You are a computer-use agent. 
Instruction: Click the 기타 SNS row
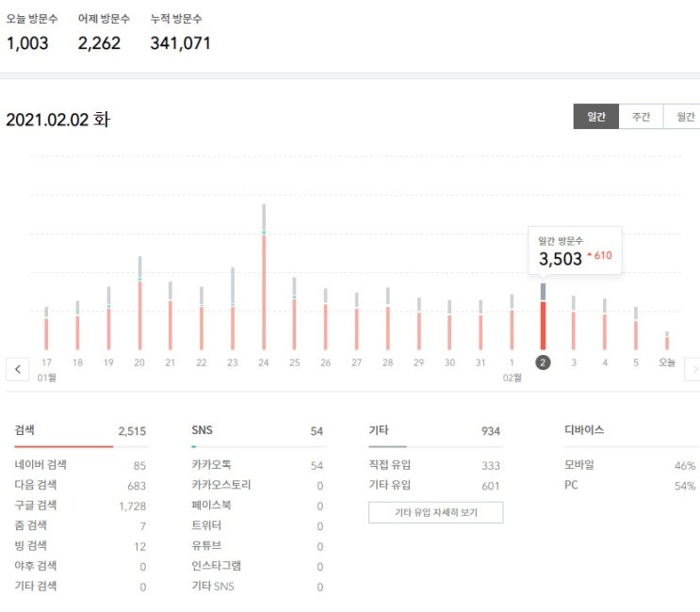click(x=257, y=587)
